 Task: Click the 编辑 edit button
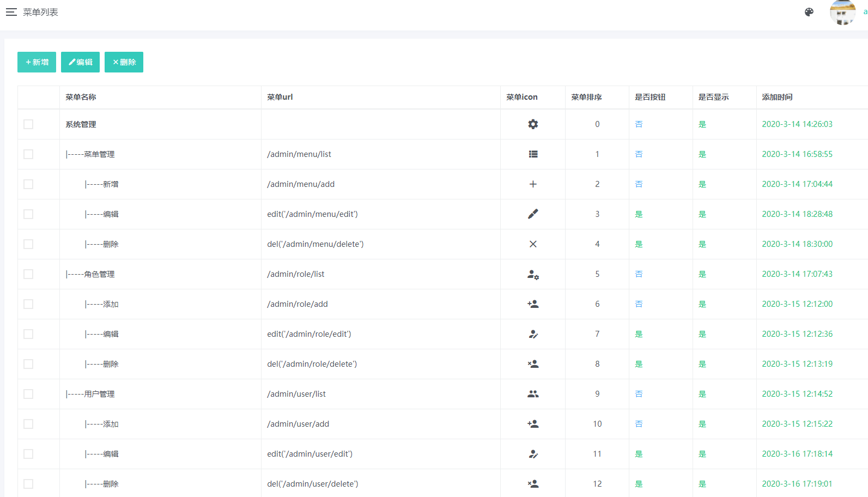[80, 62]
